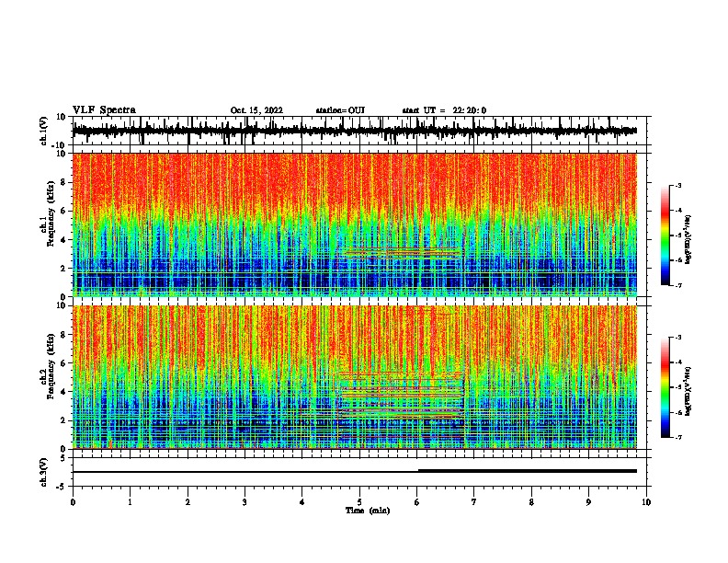Screen dimensions: 728x563
Task: Click the '-7' label on ch.2 colorbar
Action: [678, 437]
